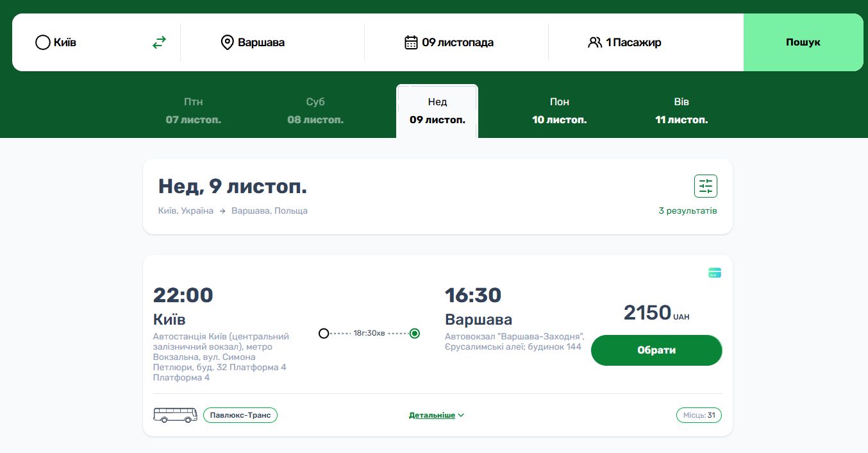Click the passengers people icon

594,42
